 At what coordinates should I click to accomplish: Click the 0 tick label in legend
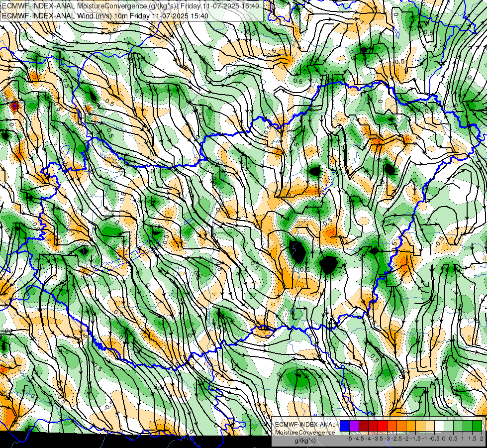[x=444, y=439]
